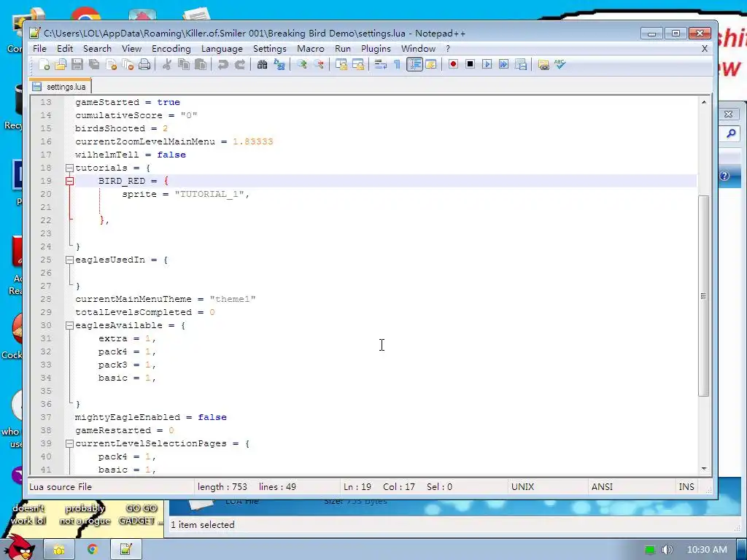
Task: Open the Edit menu
Action: tap(65, 49)
